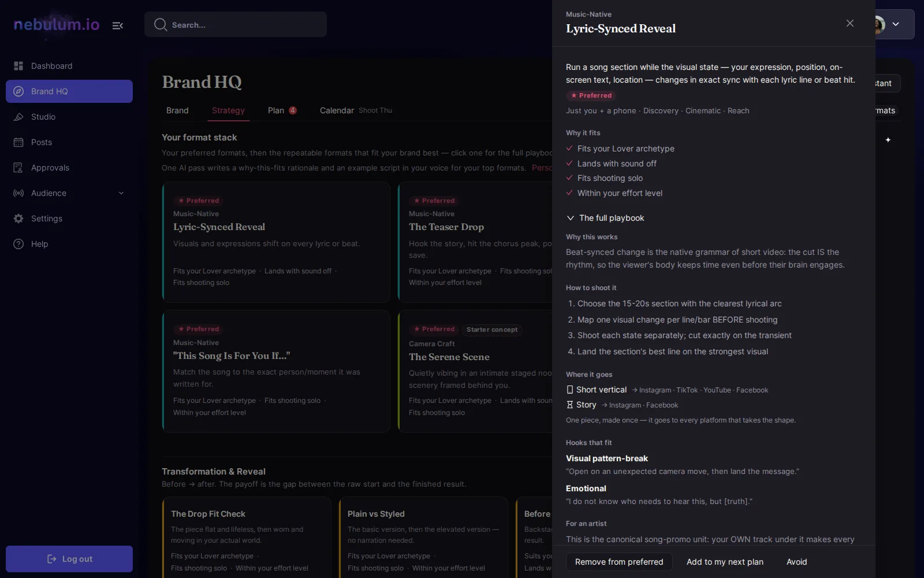Click the sparkle icon beside the panel
Image resolution: width=924 pixels, height=578 pixels.
pos(888,140)
